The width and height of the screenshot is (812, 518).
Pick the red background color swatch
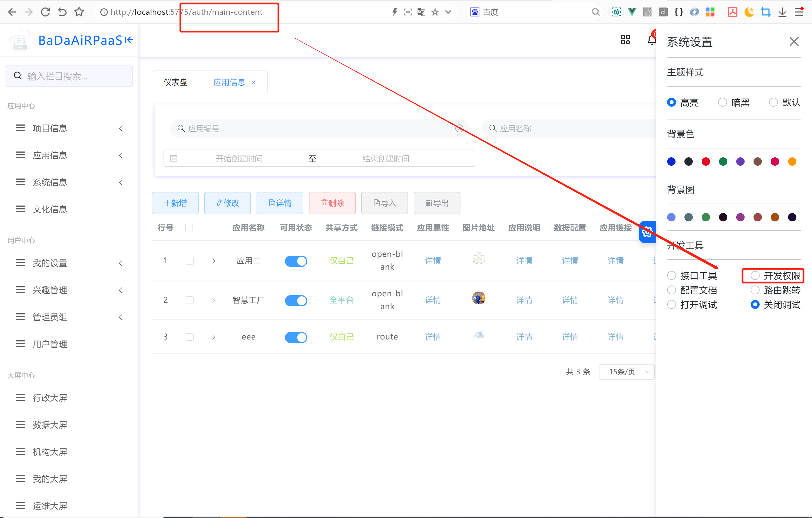(706, 162)
